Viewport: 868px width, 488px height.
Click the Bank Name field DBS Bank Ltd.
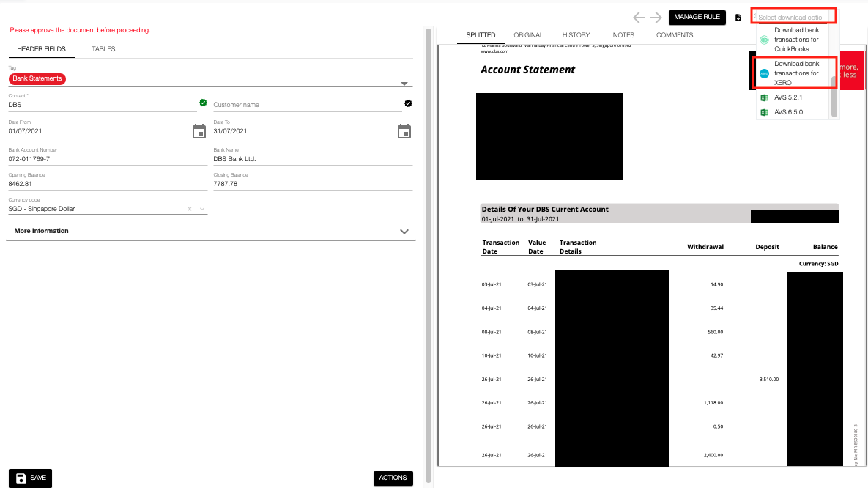click(313, 159)
